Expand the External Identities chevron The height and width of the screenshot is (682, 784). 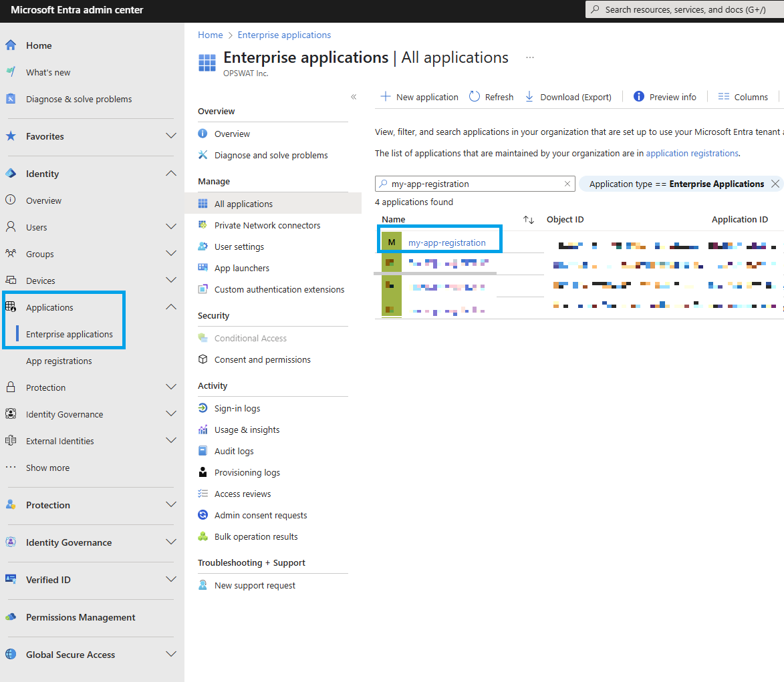tap(171, 441)
